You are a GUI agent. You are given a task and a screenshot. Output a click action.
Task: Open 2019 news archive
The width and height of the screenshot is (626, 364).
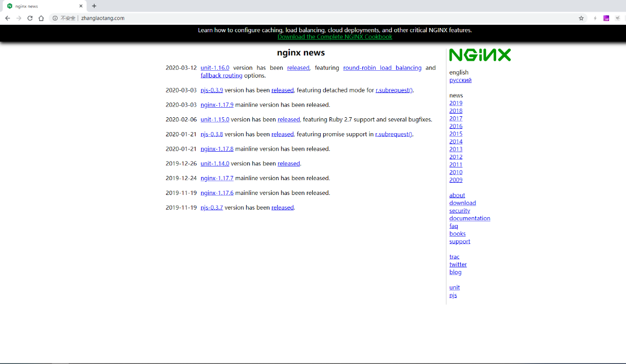pyautogui.click(x=455, y=103)
